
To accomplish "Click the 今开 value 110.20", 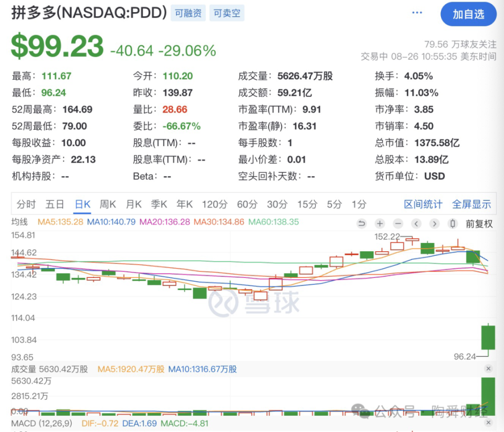I will pos(178,76).
